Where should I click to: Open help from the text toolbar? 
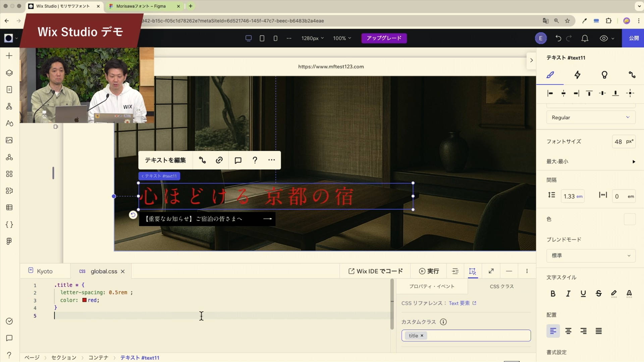(255, 160)
